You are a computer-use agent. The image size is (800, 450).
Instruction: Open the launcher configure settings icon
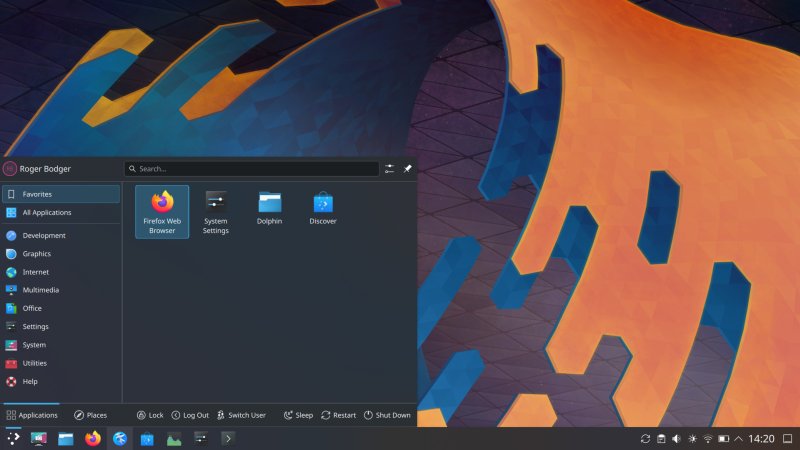point(389,169)
